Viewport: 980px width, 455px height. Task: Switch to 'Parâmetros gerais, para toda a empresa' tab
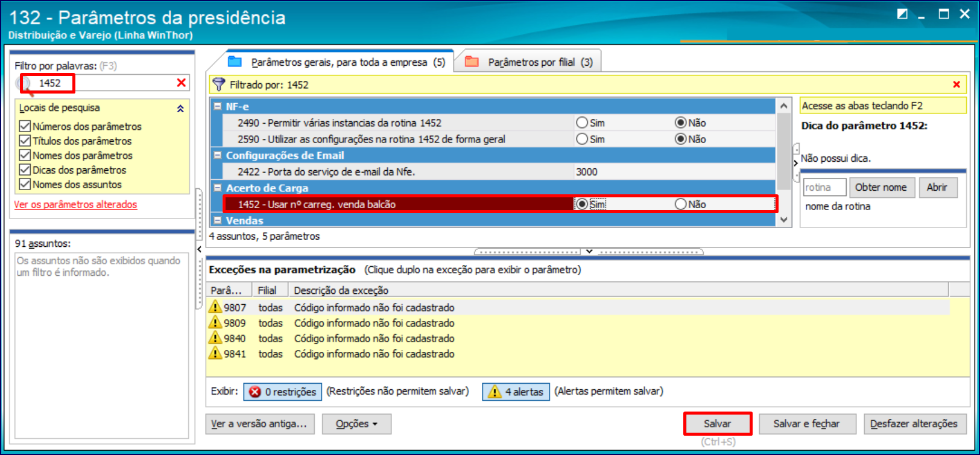point(339,62)
